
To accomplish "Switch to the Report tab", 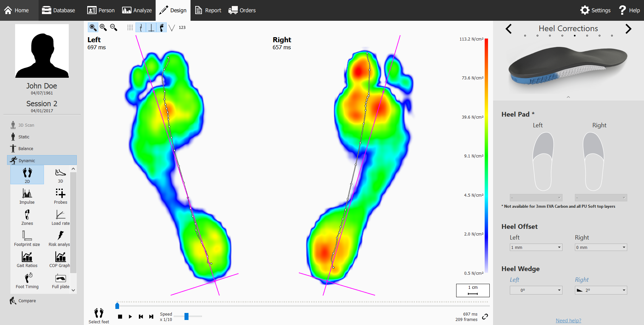I will tap(208, 10).
